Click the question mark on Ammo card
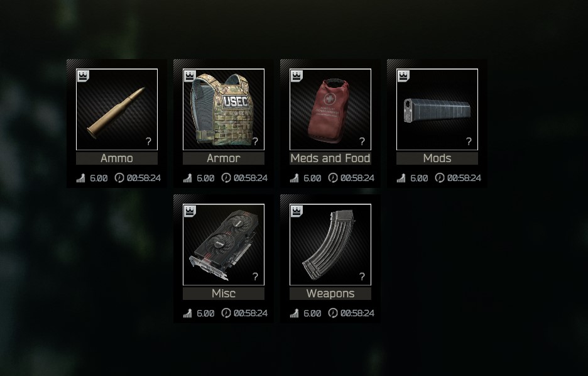588x376 pixels. [x=148, y=141]
